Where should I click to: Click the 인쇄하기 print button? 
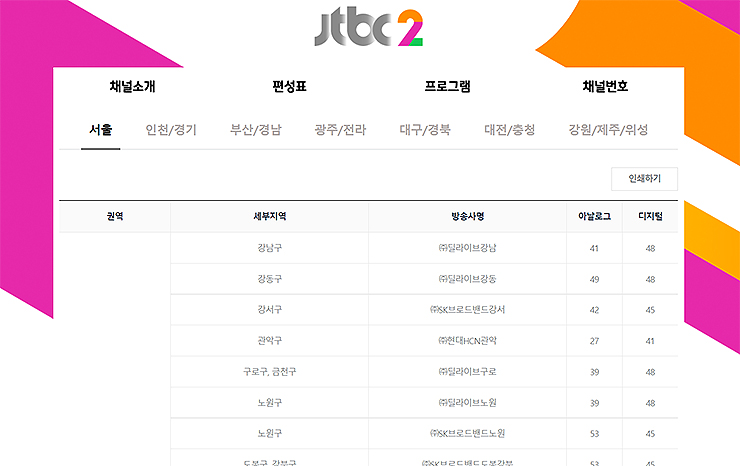pos(644,179)
